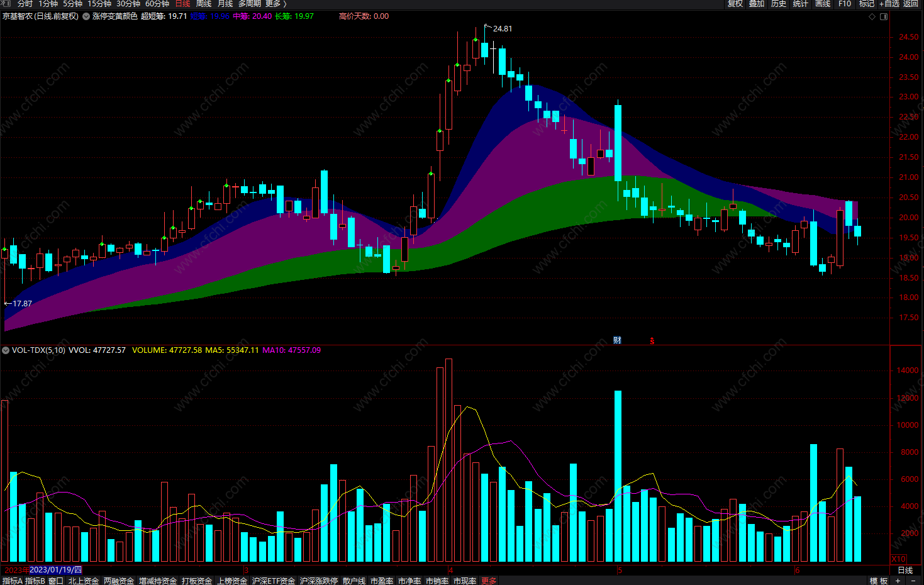Viewport: 924px width, 585px height.
Task: Switch to 30分钟 period
Action: point(128,4)
